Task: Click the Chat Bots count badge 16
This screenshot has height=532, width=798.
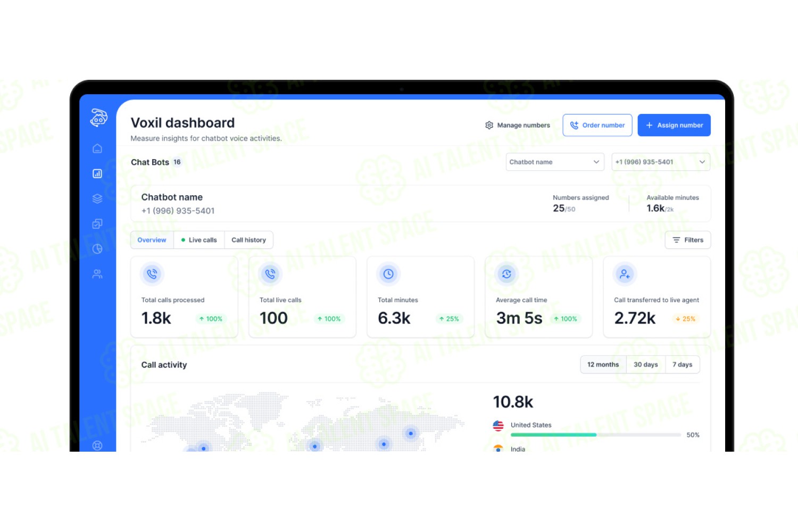Action: [177, 162]
